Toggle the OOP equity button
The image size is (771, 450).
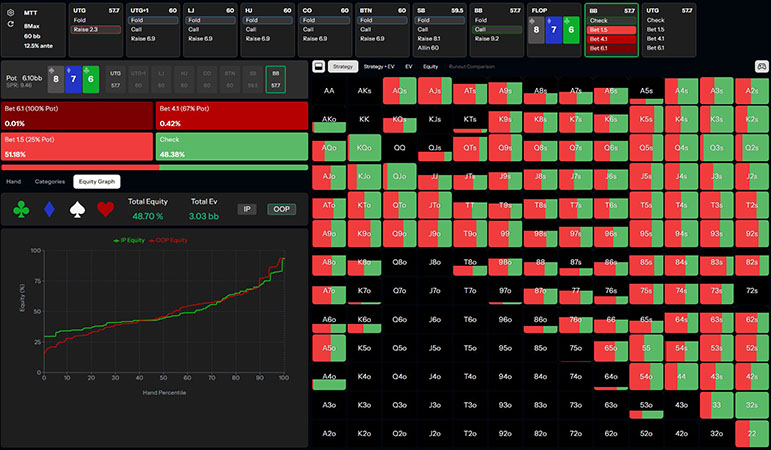280,209
